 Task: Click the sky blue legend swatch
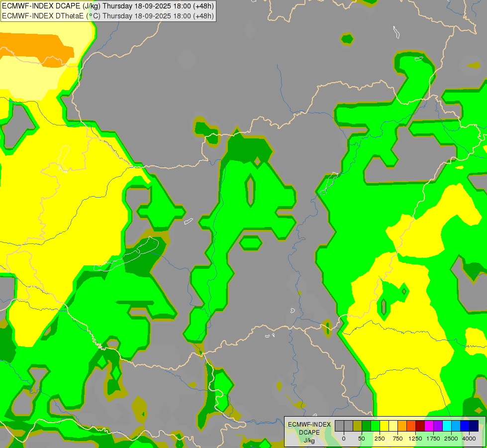(x=456, y=426)
